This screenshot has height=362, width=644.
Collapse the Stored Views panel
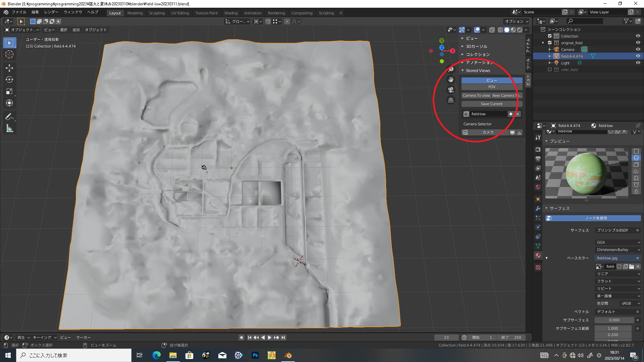478,70
